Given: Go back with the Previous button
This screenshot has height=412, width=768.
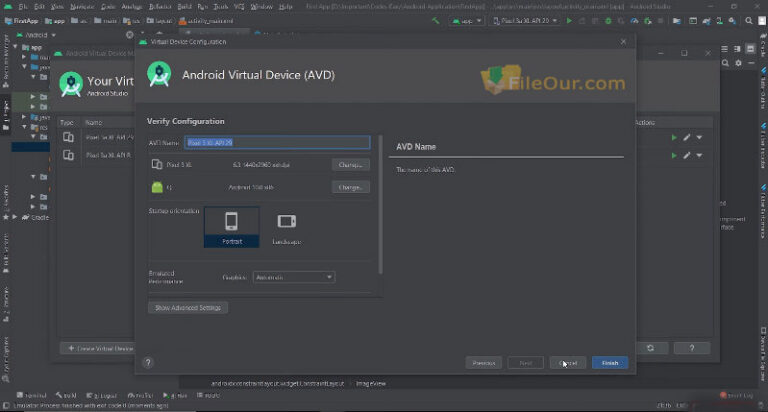Looking at the screenshot, I should coord(483,363).
